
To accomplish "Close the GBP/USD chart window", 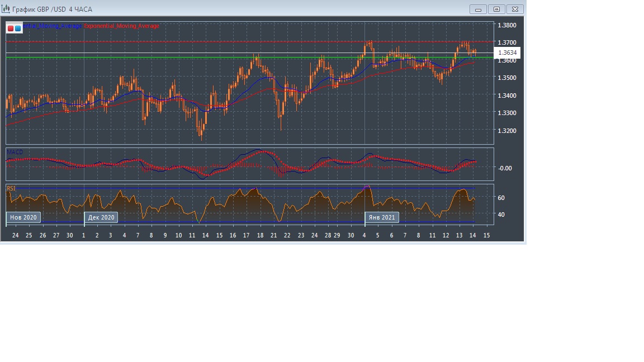I will (x=515, y=9).
